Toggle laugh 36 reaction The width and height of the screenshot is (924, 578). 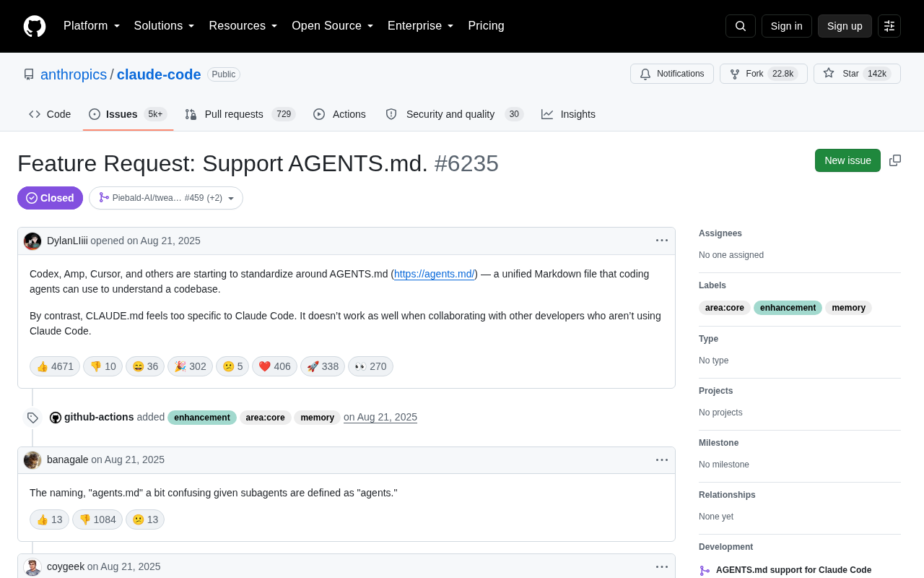[145, 366]
